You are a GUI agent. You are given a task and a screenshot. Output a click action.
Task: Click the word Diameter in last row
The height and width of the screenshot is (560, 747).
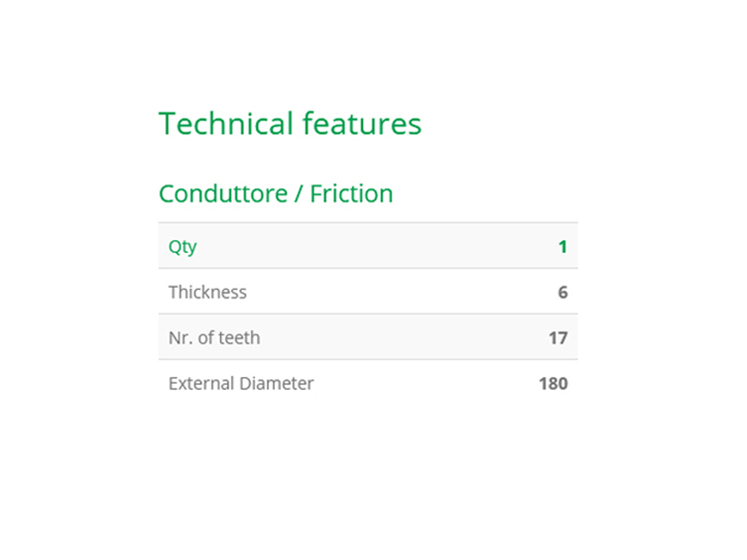276,384
